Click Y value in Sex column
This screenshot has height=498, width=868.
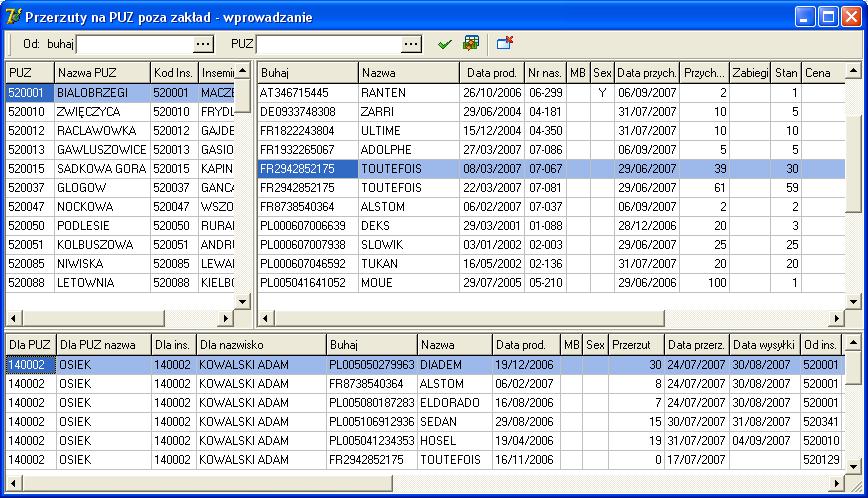click(602, 92)
